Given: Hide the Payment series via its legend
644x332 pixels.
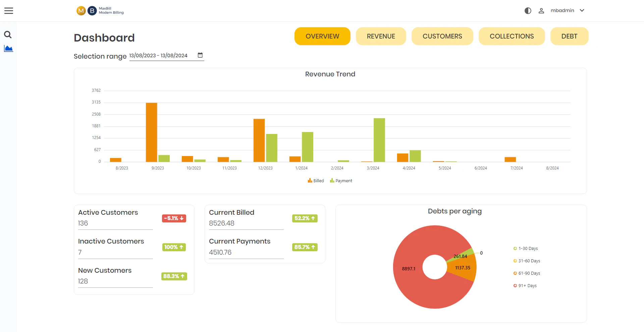Looking at the screenshot, I should pyautogui.click(x=341, y=181).
